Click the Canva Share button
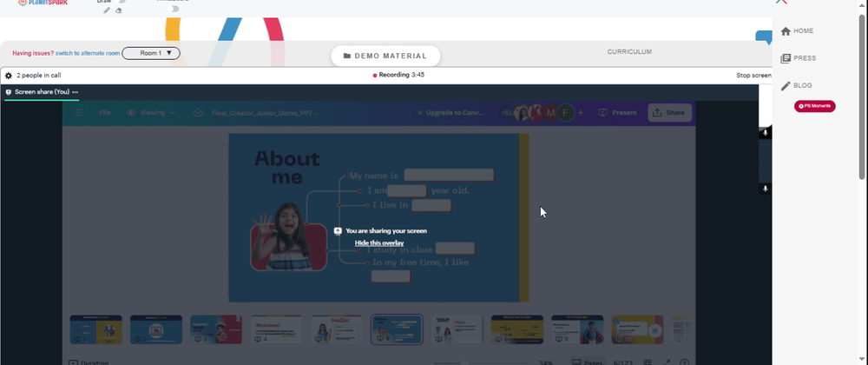 coord(670,112)
